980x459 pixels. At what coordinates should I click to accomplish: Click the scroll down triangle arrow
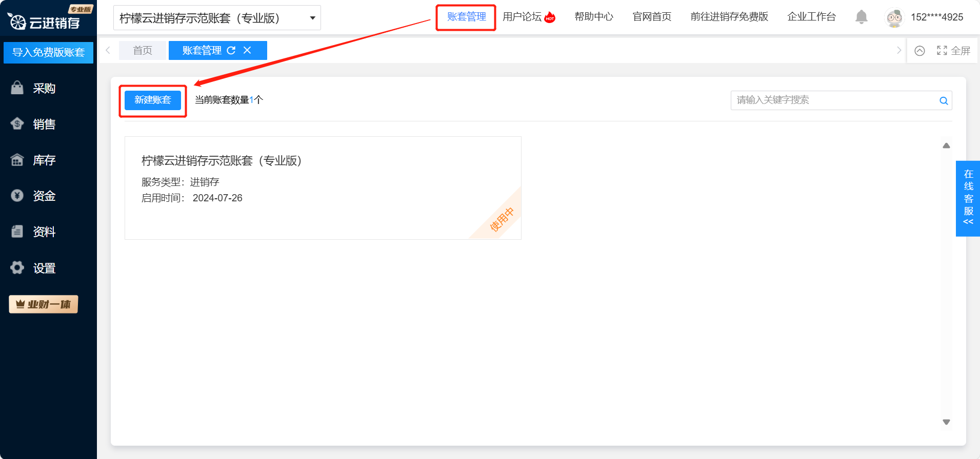coord(947,422)
